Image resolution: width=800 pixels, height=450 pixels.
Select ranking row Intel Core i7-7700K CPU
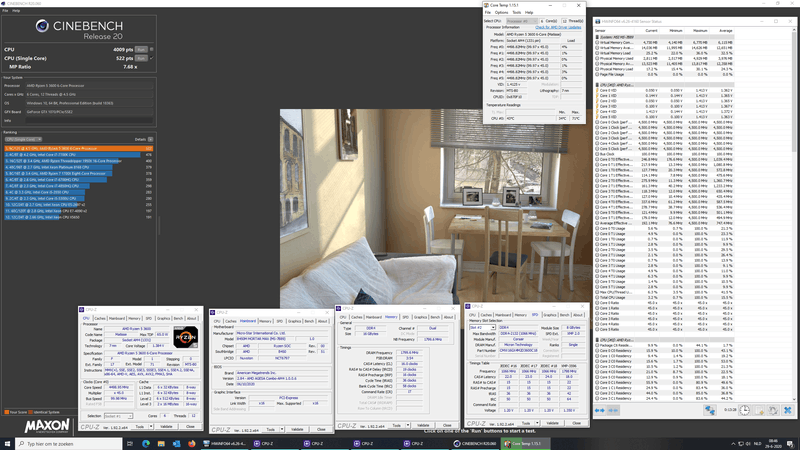tap(79, 155)
